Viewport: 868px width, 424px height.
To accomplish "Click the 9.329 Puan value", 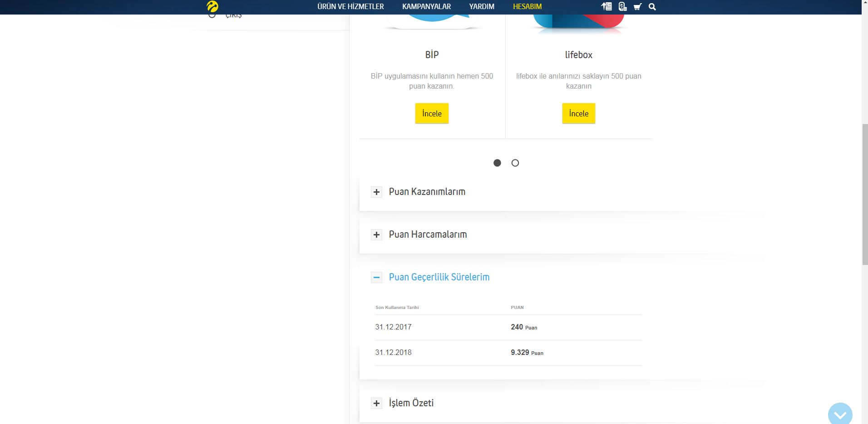I will [527, 353].
